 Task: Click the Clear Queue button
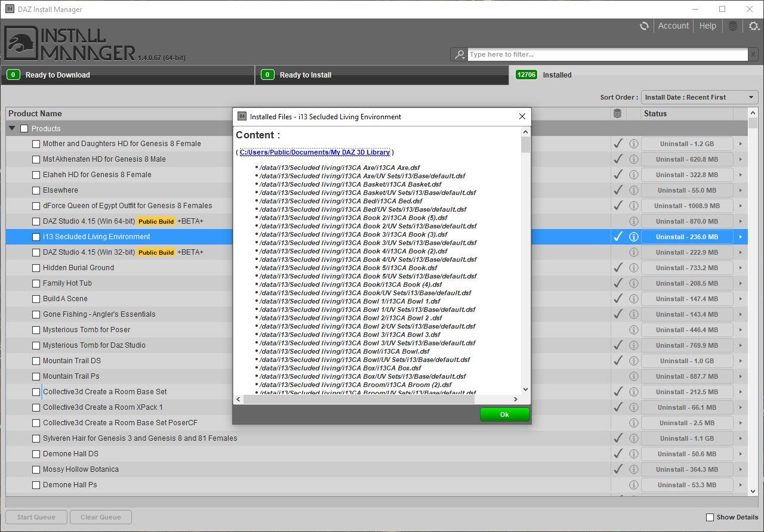click(101, 517)
